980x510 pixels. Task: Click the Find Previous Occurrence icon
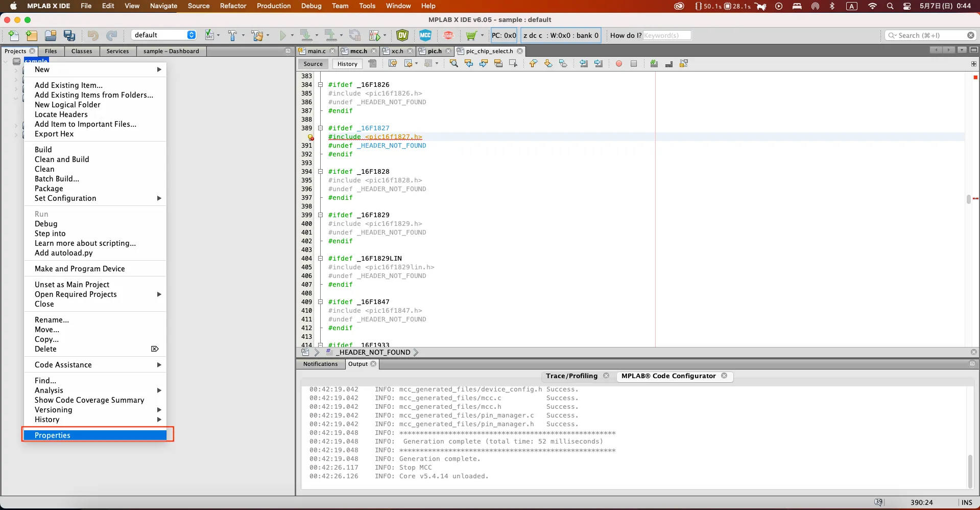[x=469, y=63]
